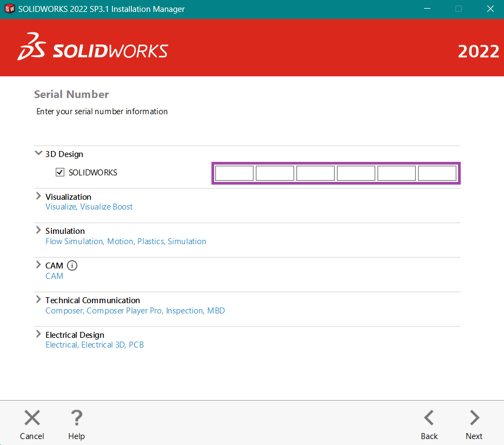
Task: Go back using the Back arrow icon
Action: click(x=429, y=417)
